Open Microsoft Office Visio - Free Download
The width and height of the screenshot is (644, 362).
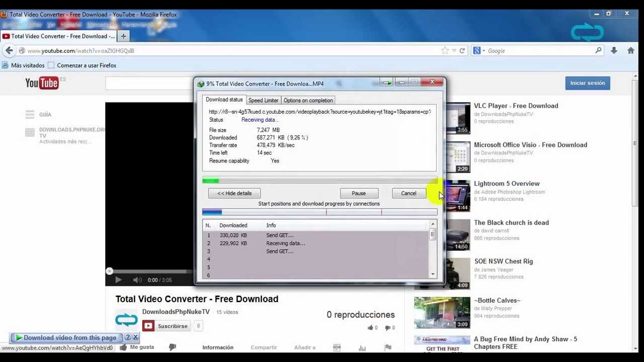click(530, 145)
